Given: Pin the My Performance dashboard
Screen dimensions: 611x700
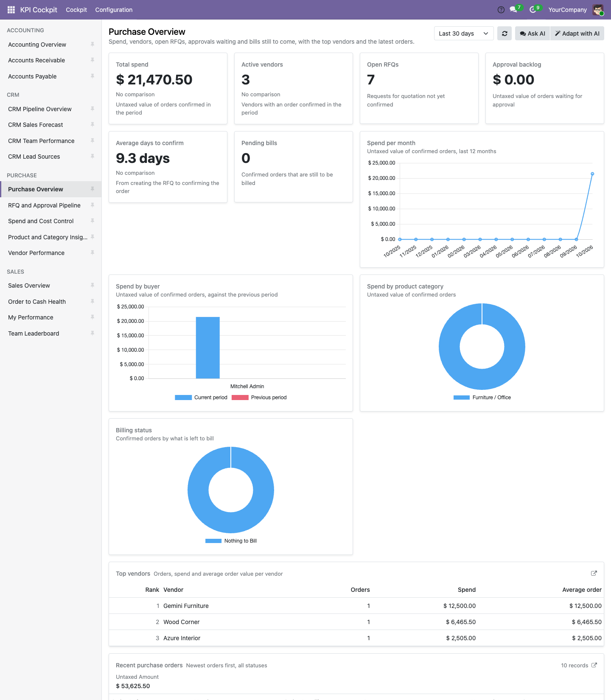Looking at the screenshot, I should [92, 317].
